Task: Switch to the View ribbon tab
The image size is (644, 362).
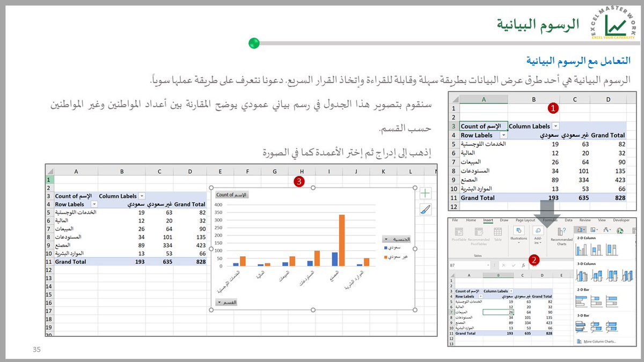Action: click(x=602, y=220)
